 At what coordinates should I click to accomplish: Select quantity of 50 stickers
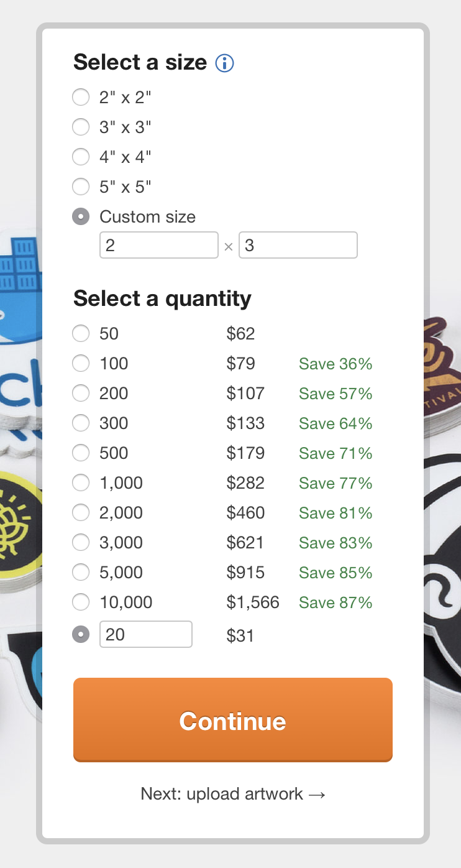[80, 333]
